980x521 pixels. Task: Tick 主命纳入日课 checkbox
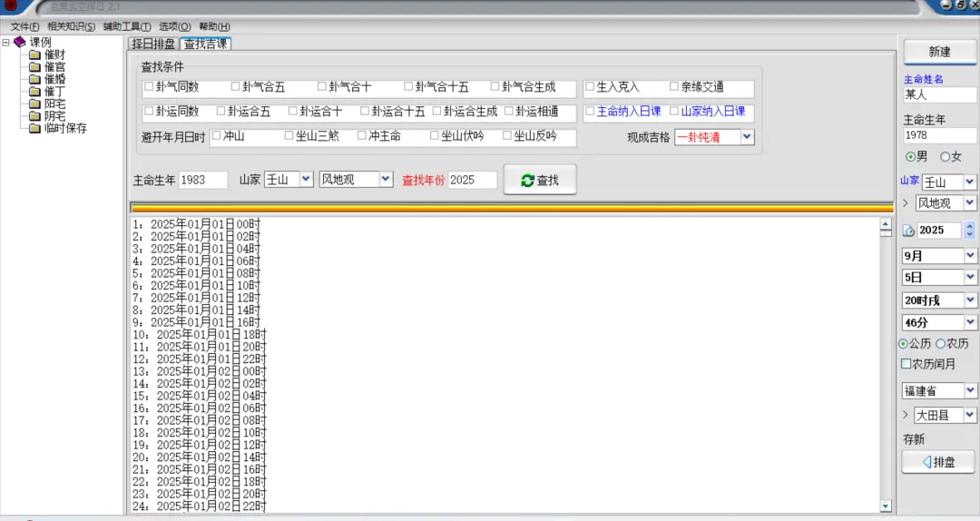tap(590, 111)
